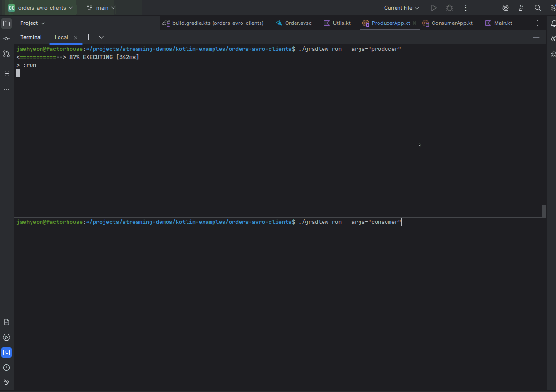Open the Services run icon in sidebar
The height and width of the screenshot is (392, 556).
7,337
